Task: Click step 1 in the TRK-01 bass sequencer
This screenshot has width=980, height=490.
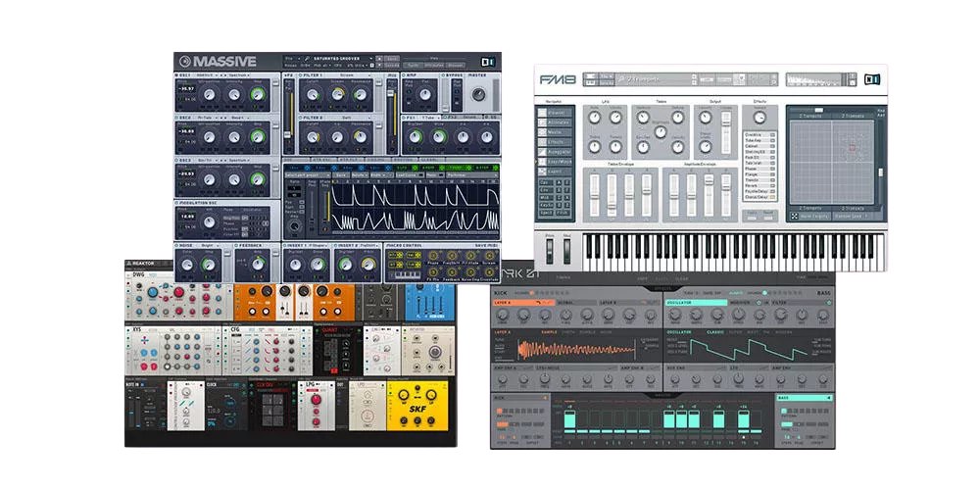Action: pos(568,419)
